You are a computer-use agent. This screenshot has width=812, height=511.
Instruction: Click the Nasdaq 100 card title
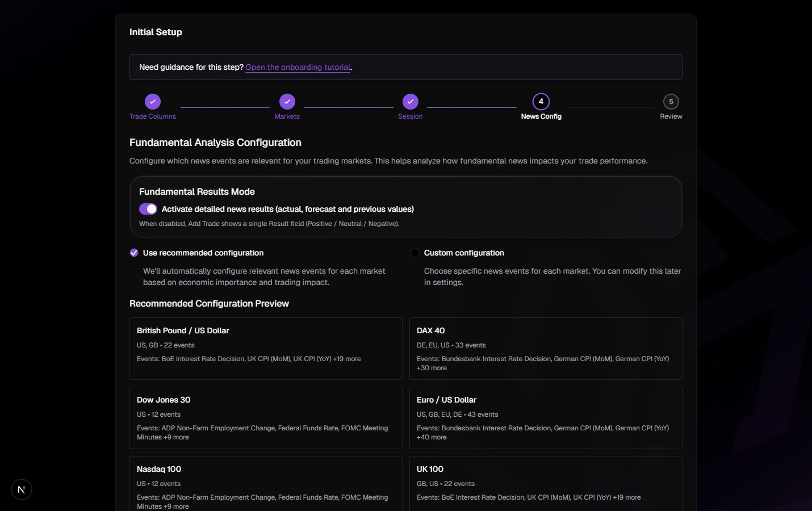159,469
